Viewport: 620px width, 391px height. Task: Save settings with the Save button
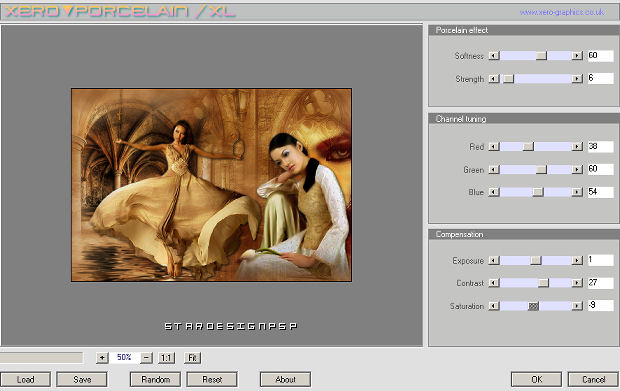(82, 380)
